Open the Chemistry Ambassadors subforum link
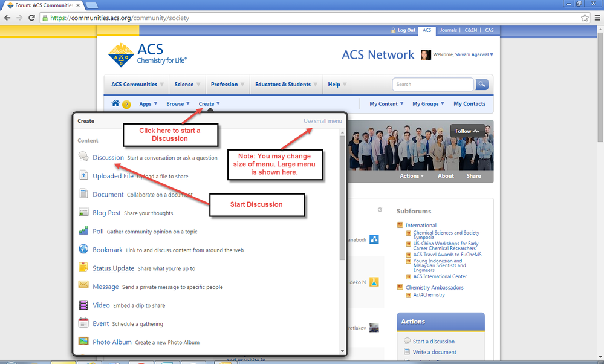 [434, 287]
